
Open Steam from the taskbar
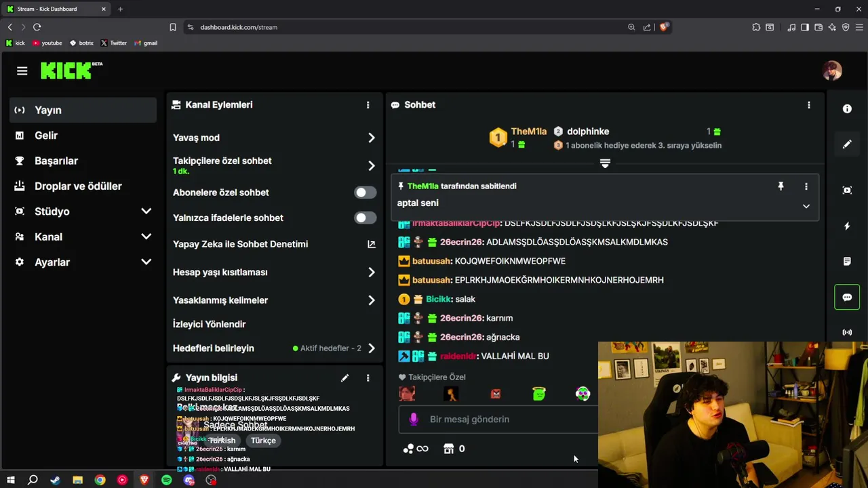pyautogui.click(x=55, y=480)
